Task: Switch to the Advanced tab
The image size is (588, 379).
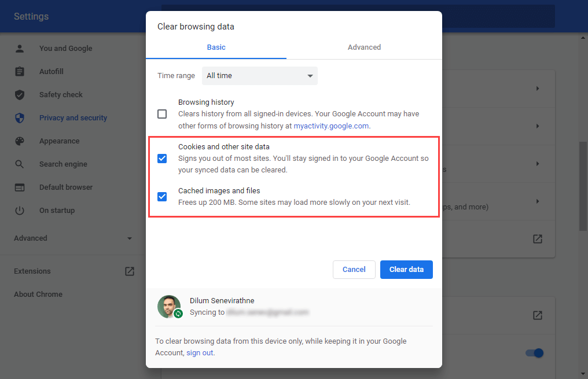Action: [364, 47]
